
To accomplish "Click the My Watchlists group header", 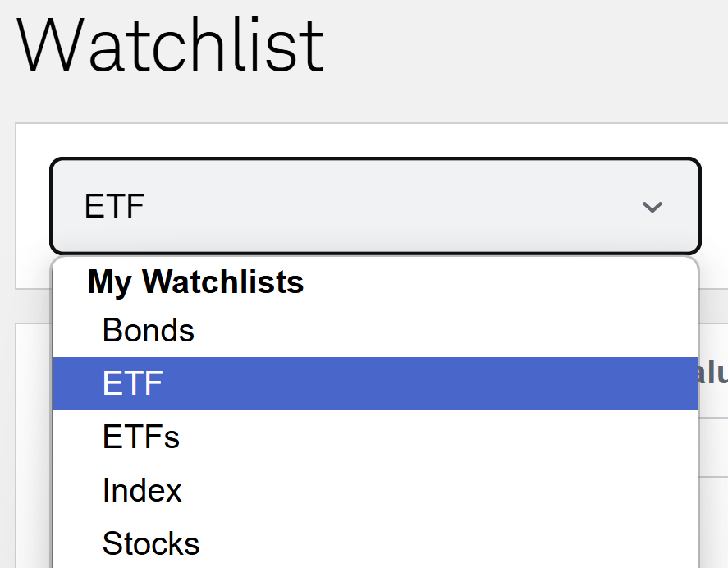I will pos(195,282).
